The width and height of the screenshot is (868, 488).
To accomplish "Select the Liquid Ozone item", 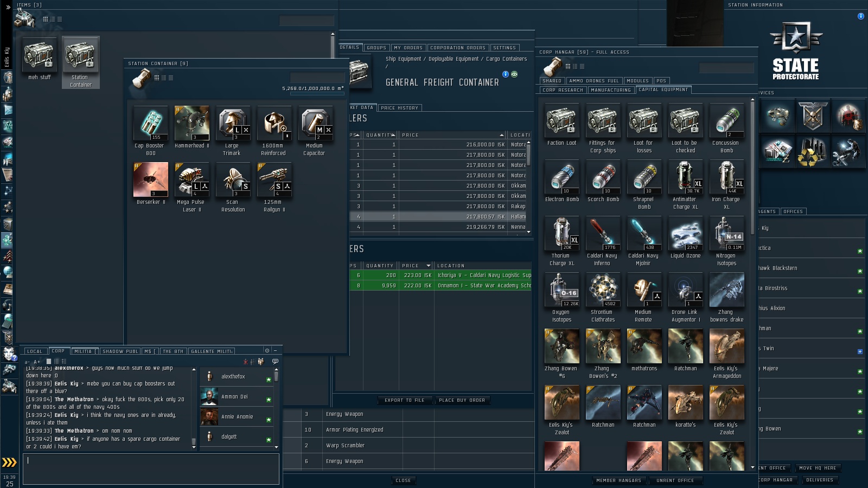I will 685,233.
